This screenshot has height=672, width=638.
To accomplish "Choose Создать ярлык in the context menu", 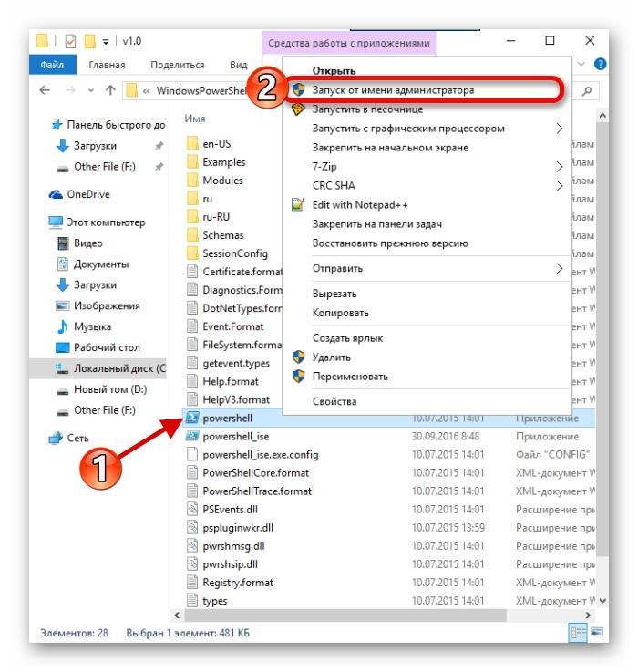I will 427,337.
